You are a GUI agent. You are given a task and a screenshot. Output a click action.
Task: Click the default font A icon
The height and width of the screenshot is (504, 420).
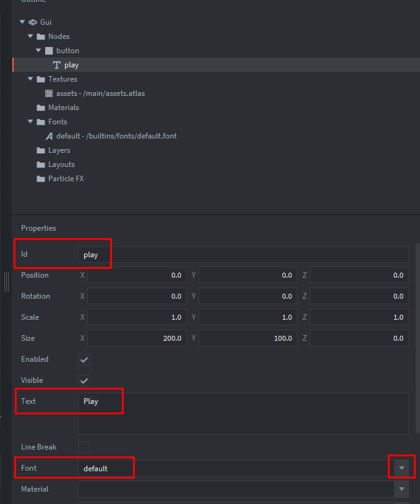click(x=49, y=136)
